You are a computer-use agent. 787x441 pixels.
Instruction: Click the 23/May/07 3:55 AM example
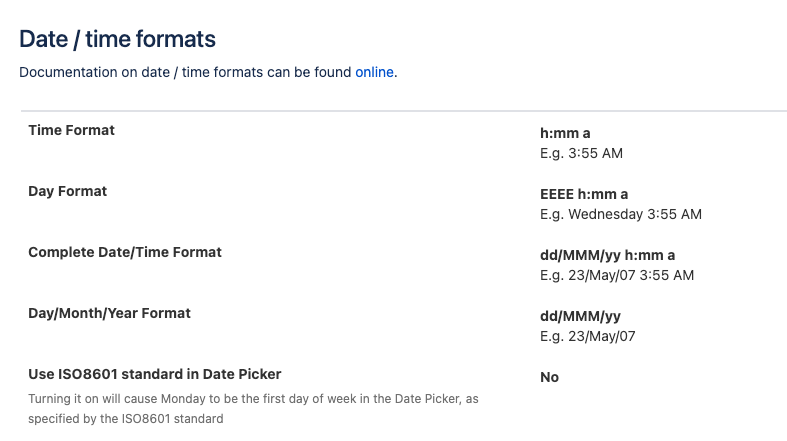[631, 275]
